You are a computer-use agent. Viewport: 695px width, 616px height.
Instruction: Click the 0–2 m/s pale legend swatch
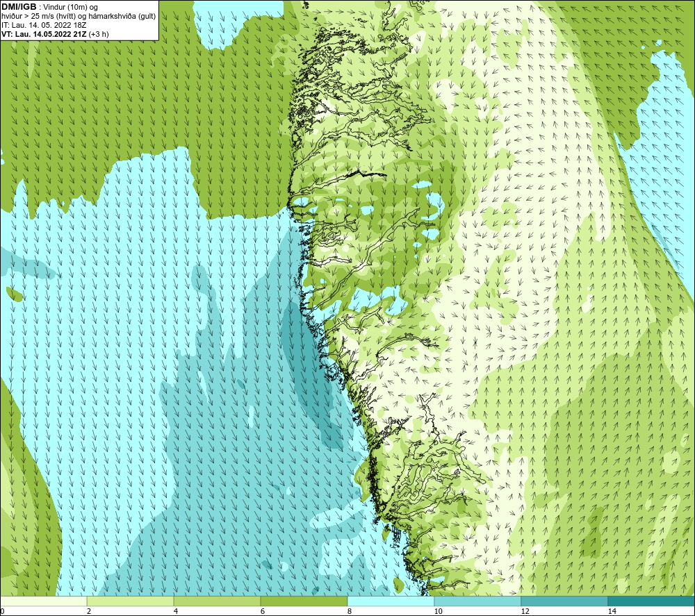(x=43, y=601)
